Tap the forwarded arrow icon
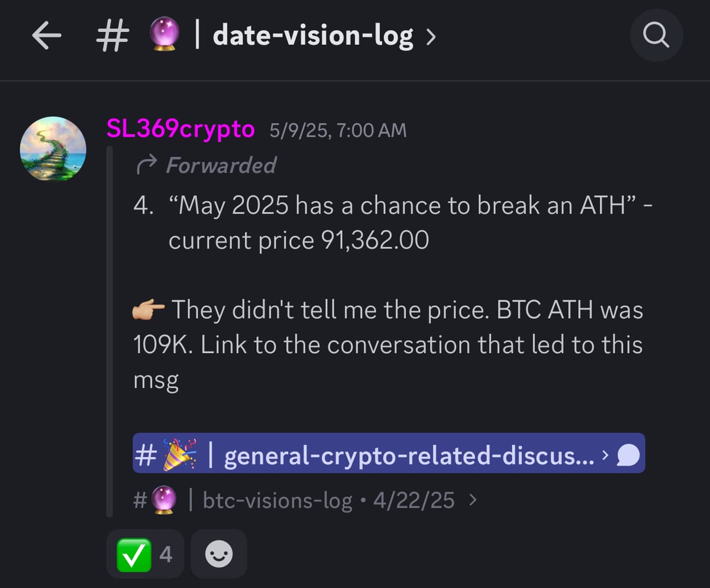The image size is (710, 588). pyautogui.click(x=146, y=166)
